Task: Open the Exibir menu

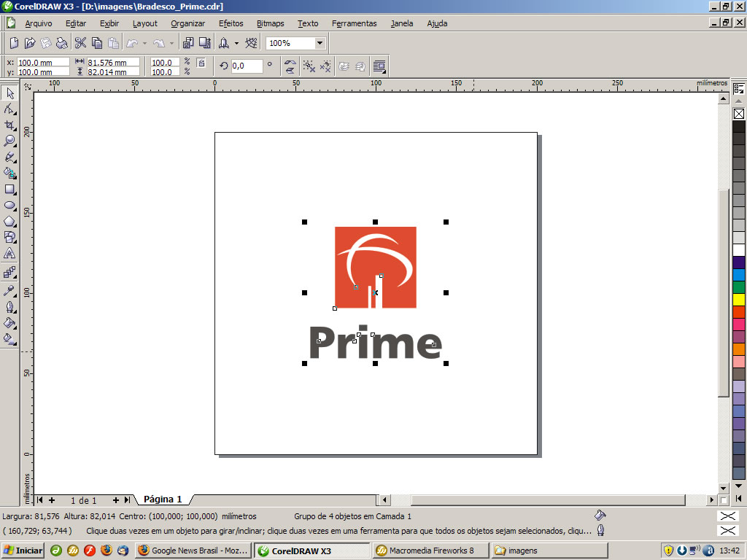Action: [x=109, y=23]
